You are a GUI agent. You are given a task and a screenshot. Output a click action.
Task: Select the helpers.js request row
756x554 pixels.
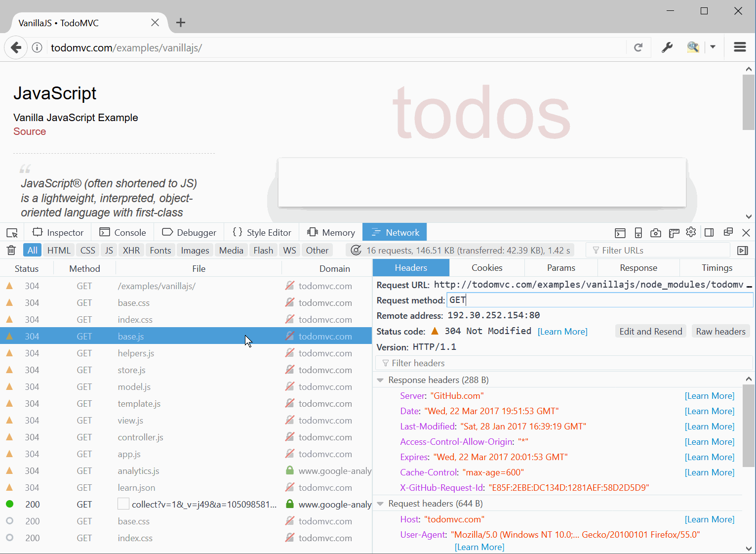pyautogui.click(x=186, y=353)
